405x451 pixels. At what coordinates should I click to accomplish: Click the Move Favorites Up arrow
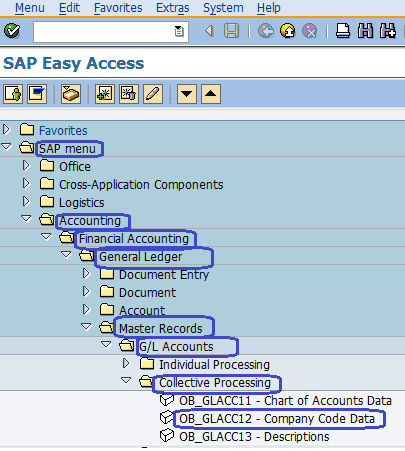tap(211, 94)
